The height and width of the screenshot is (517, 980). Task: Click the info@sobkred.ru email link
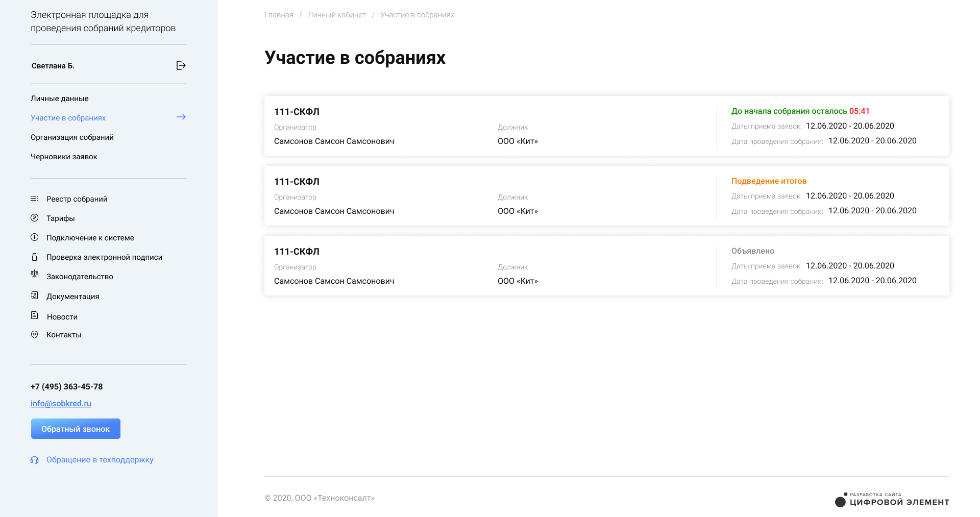(x=61, y=403)
